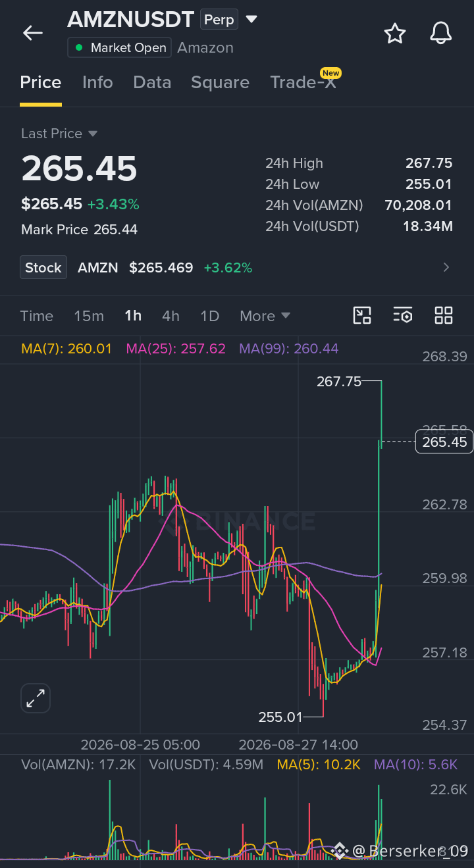Image resolution: width=474 pixels, height=868 pixels.
Task: Tap the Market Open status badge
Action: 119,47
